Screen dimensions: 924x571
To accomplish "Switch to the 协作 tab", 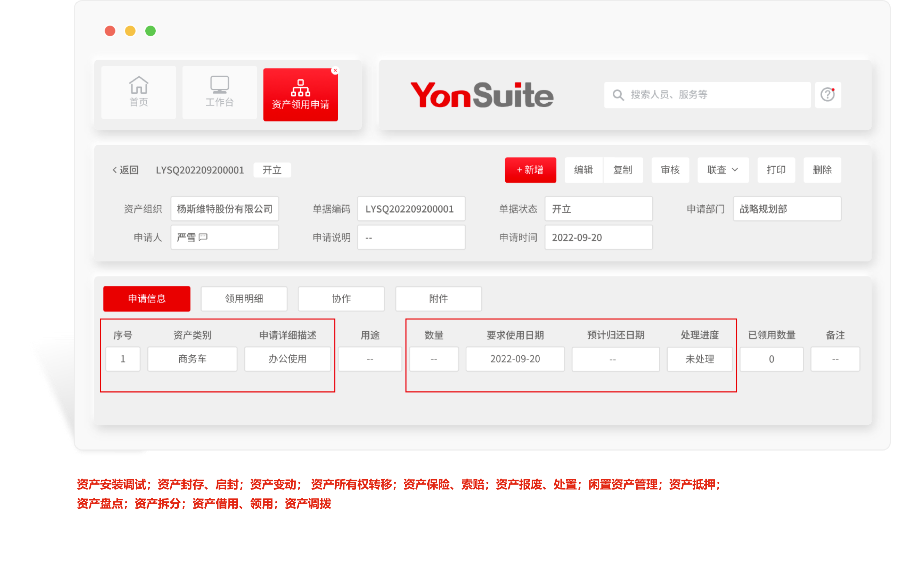I will (x=341, y=299).
